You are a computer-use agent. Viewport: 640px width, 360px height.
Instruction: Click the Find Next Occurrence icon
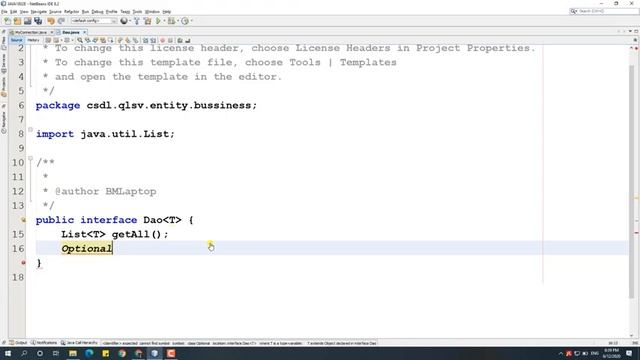95,40
